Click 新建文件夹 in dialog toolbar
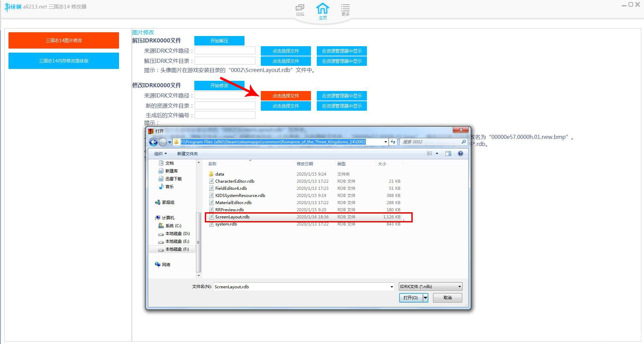 point(187,153)
